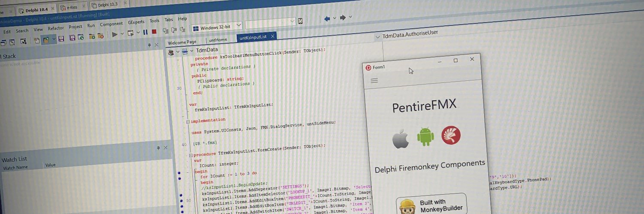Click the Run Until Return icon
This screenshot has width=644, height=214.
tap(182, 30)
